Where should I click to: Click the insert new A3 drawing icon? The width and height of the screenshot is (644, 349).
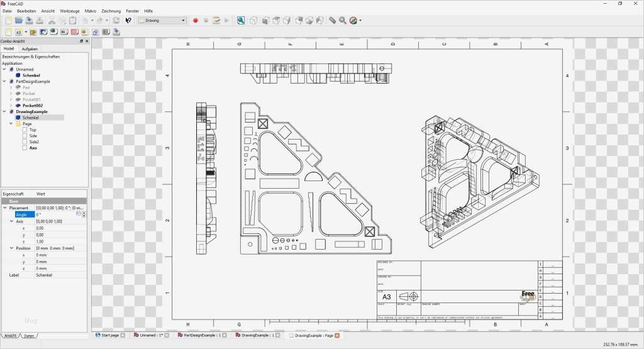[18, 31]
